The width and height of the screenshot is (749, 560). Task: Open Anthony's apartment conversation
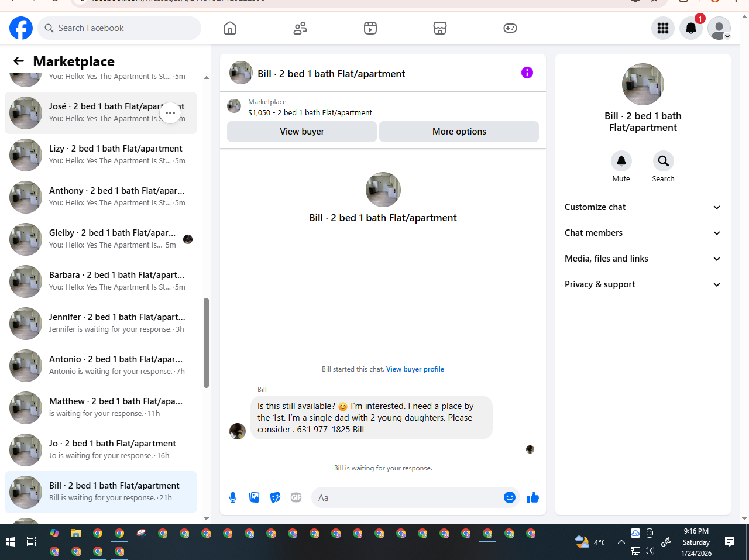[x=101, y=197]
